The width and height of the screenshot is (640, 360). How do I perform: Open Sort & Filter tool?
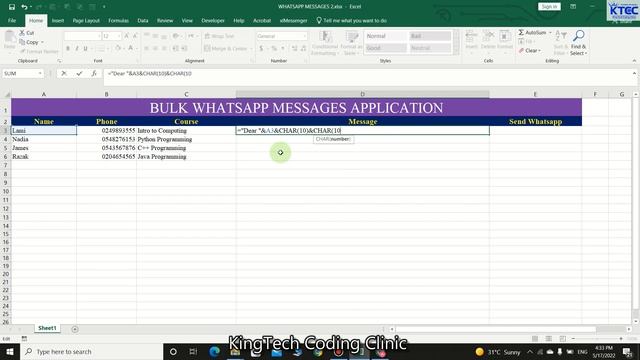click(x=560, y=43)
